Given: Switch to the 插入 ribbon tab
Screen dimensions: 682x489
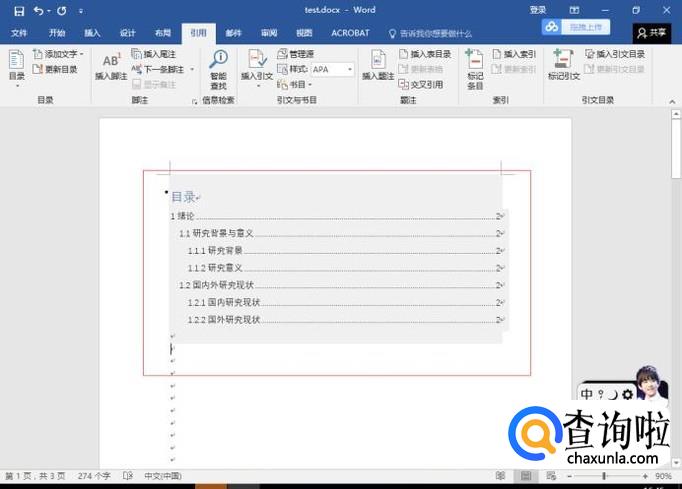Looking at the screenshot, I should click(92, 33).
